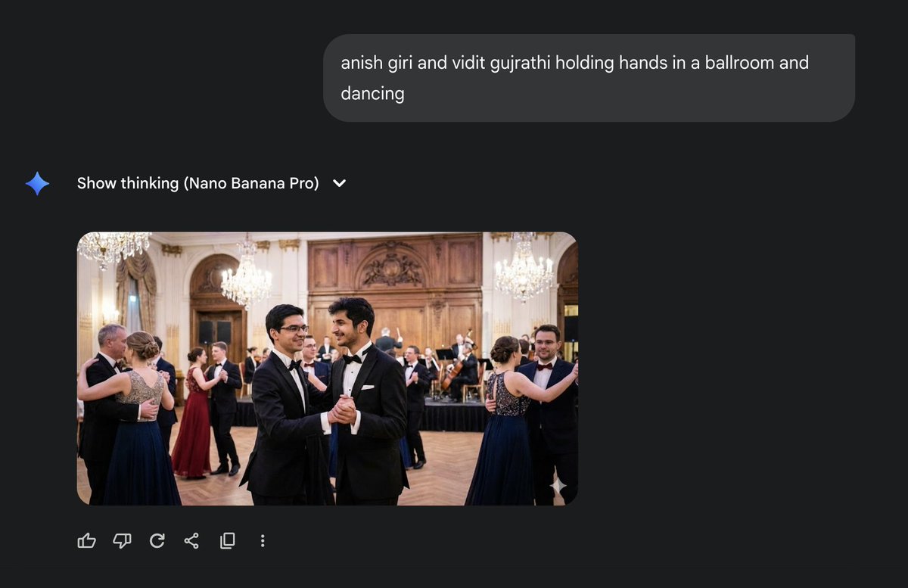Click the user prompt message bubble

point(589,77)
